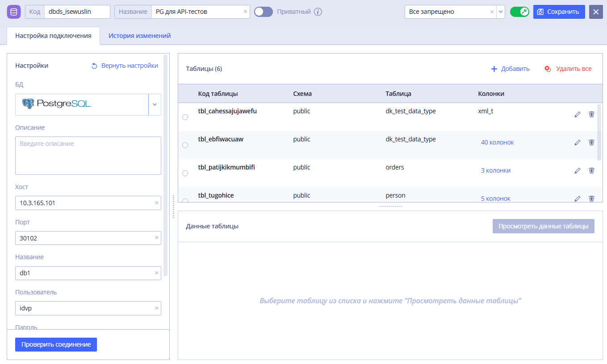
Task: Click the vertical splitter handle between panels
Action: tap(174, 207)
